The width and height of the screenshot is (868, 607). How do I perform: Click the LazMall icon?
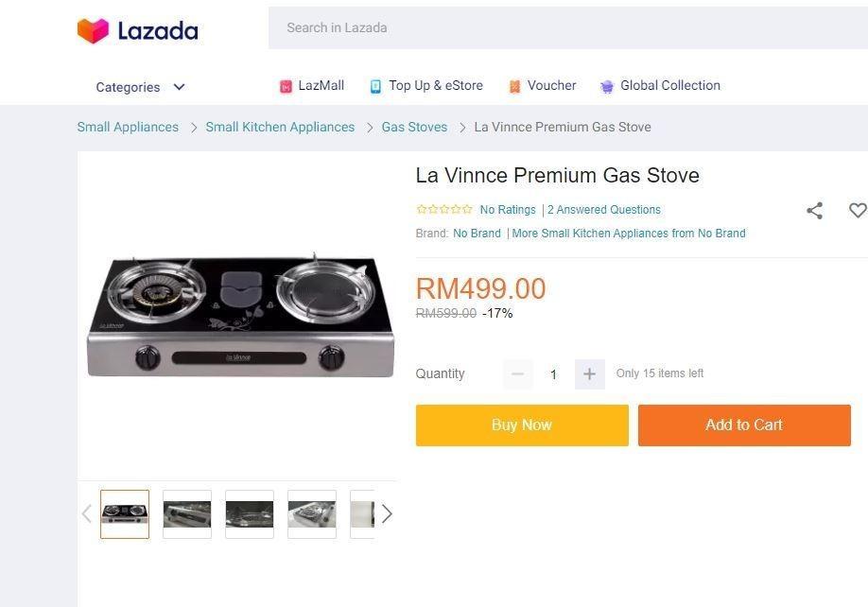click(x=286, y=86)
